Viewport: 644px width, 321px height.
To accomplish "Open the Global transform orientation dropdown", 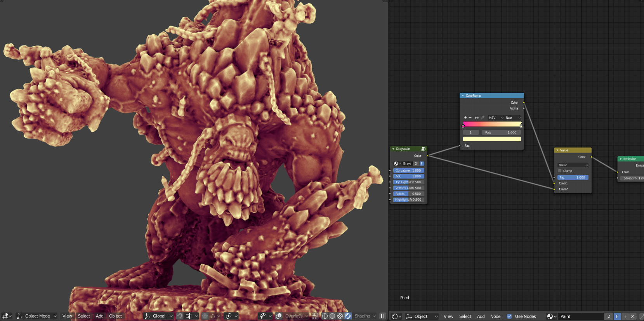I will (158, 316).
